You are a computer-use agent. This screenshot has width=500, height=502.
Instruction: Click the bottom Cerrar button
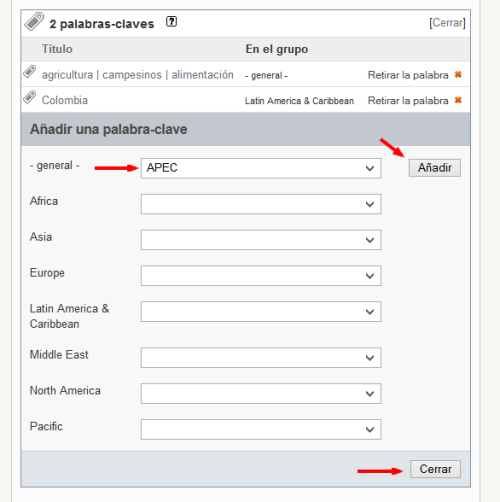tap(435, 469)
